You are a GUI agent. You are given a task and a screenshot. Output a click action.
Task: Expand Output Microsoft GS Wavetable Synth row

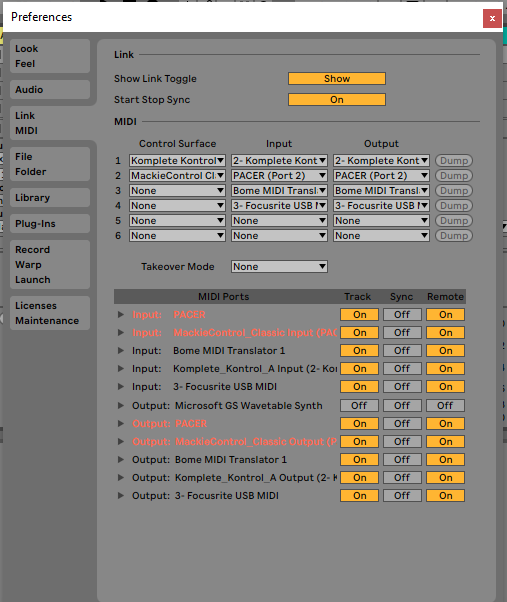pos(121,405)
